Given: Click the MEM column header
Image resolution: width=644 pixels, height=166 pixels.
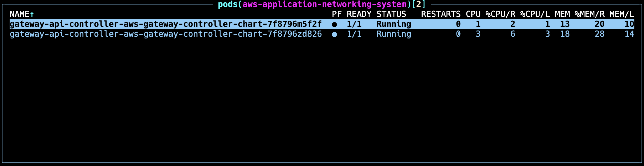Looking at the screenshot, I should (x=562, y=14).
